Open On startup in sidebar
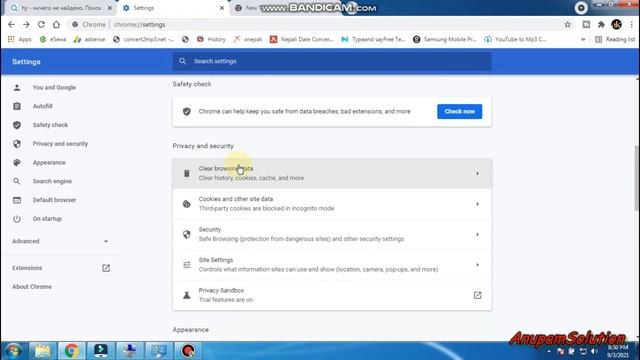Screen dimensions: 640x360 pyautogui.click(x=47, y=219)
